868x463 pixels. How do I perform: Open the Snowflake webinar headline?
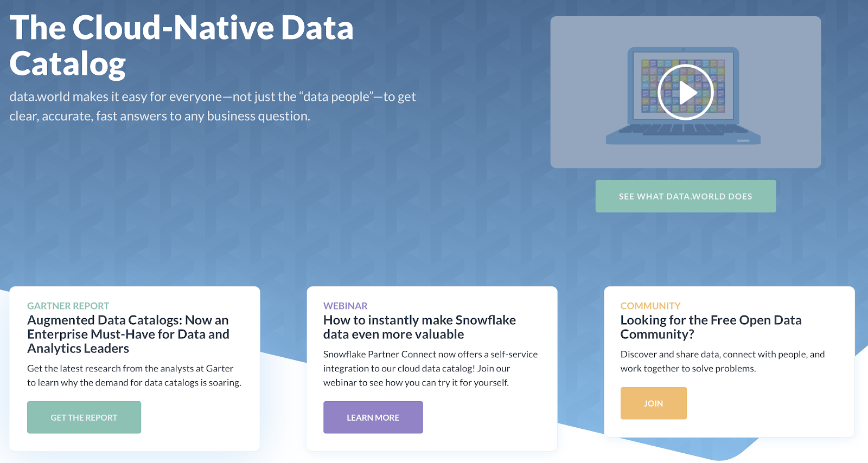(419, 327)
